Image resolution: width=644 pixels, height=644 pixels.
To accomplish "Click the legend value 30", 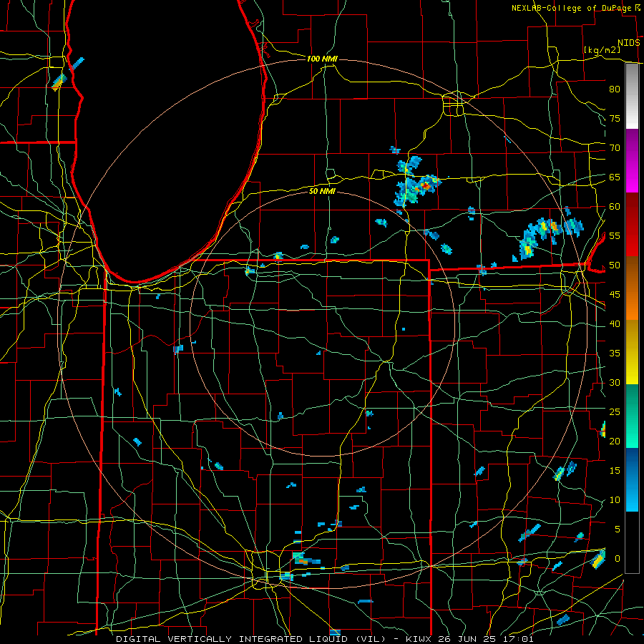I will click(x=615, y=383).
